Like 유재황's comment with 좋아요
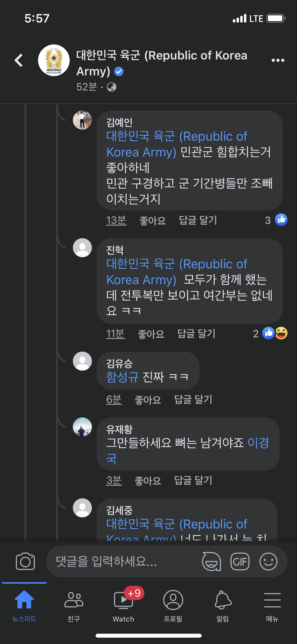Screen dimensions: 297x644 tap(148, 481)
